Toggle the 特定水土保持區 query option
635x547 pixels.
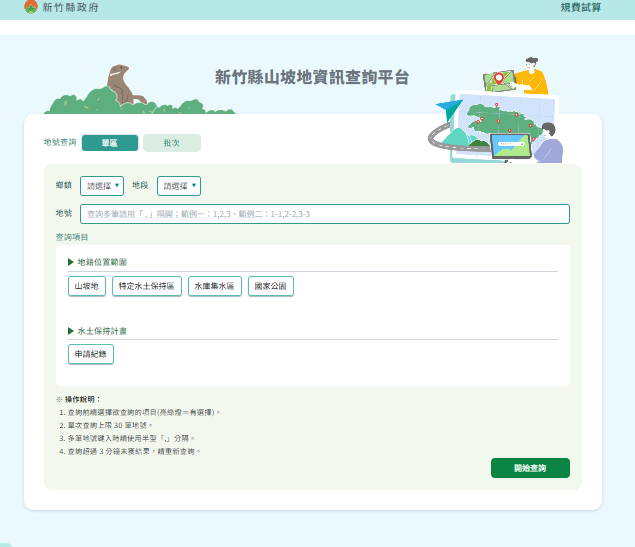pyautogui.click(x=147, y=286)
